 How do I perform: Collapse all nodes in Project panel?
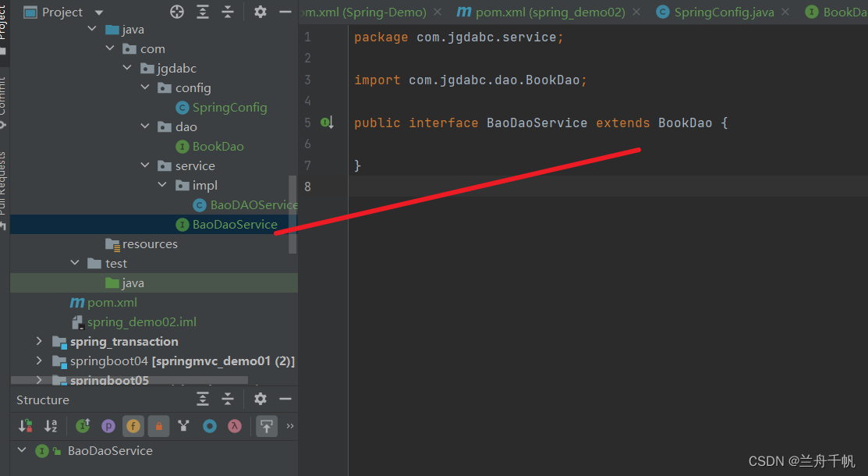pos(228,12)
